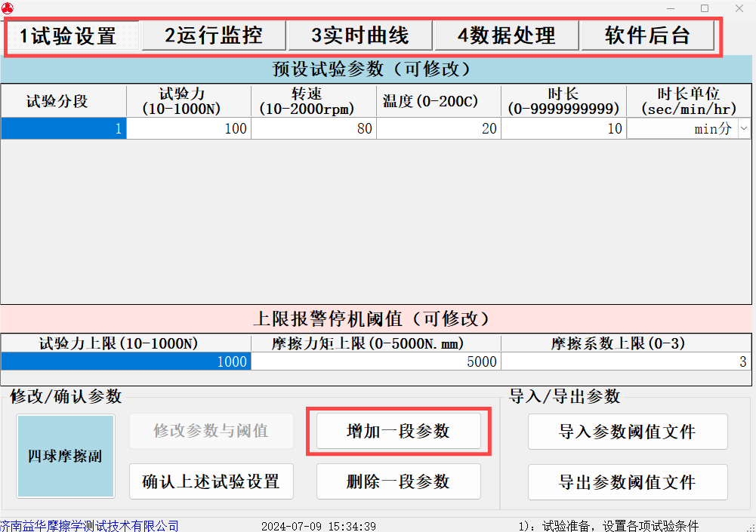Go to the 4数据处理 tab
Image resolution: width=756 pixels, height=532 pixels.
tap(506, 35)
